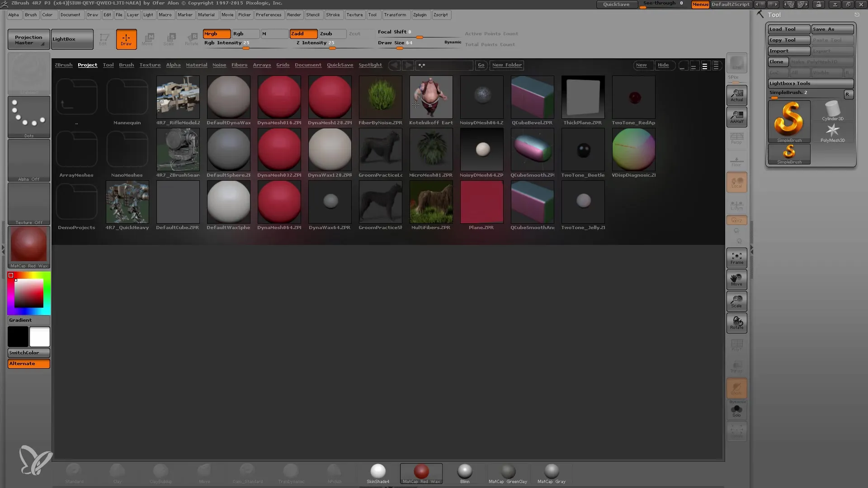Toggle the Alternate color button

point(29,364)
